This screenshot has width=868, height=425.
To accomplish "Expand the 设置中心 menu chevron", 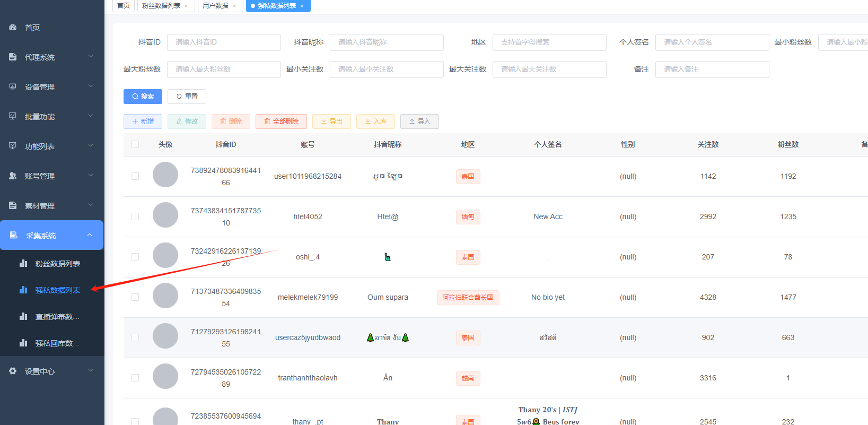I will [91, 370].
